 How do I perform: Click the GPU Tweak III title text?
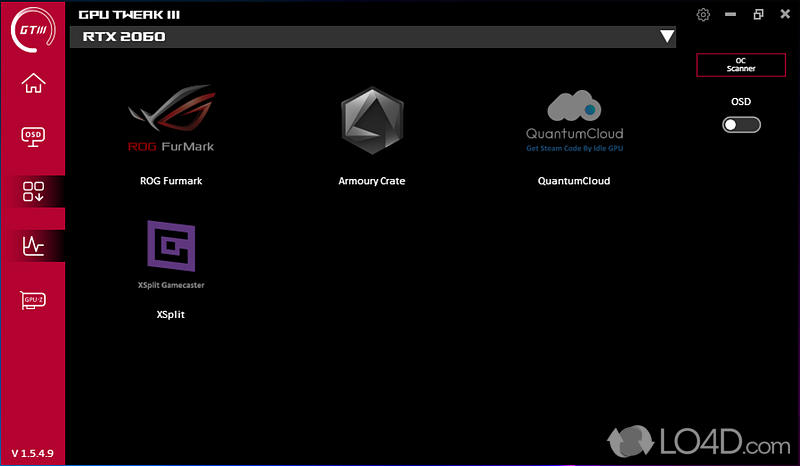pos(129,15)
